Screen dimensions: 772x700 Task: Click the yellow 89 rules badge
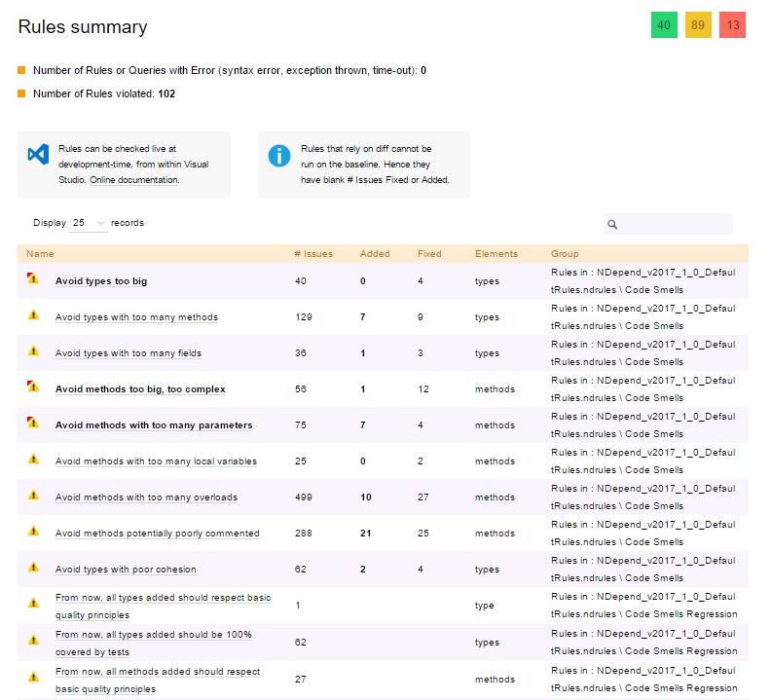click(698, 25)
